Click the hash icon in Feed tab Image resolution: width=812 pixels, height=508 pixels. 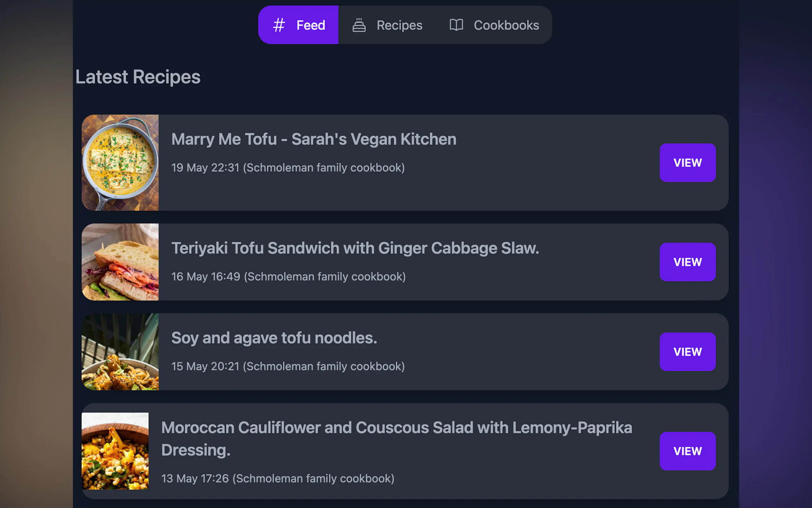point(279,25)
